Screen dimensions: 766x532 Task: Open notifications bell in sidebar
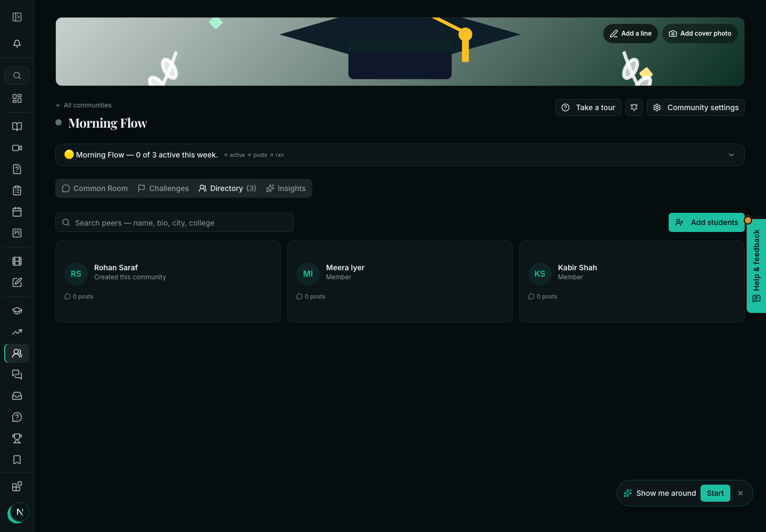[17, 44]
